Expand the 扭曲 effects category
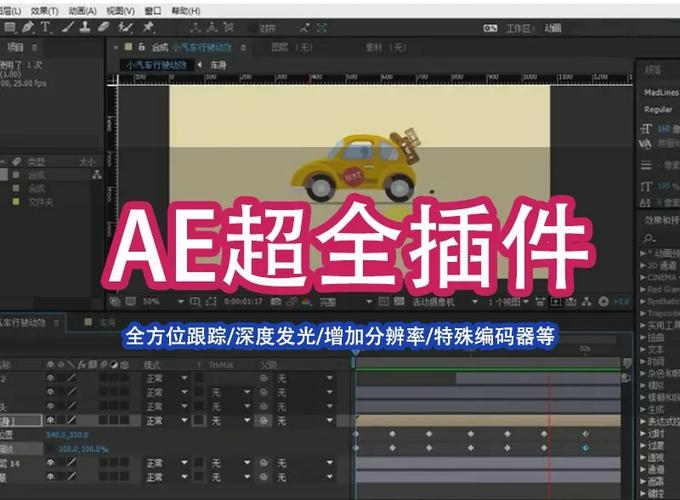 point(643,337)
